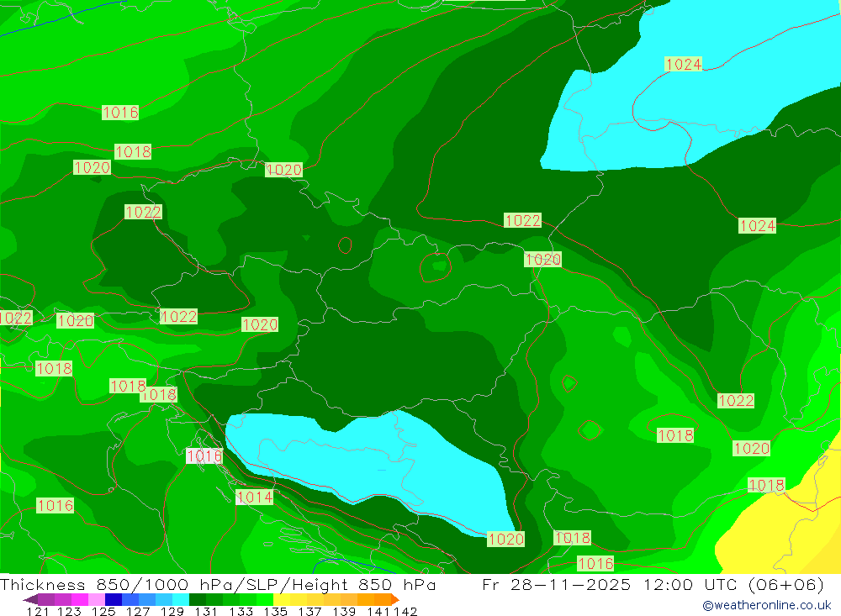The width and height of the screenshot is (841, 616).
Task: Click legend value label 137
Action: tap(309, 611)
